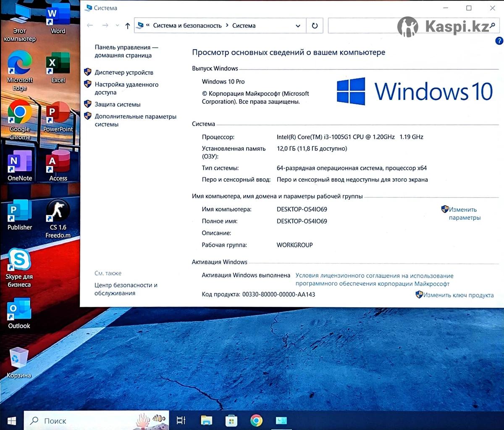Open the Outlook desktop shortcut
Screen dimensions: 504x430
pyautogui.click(x=19, y=314)
